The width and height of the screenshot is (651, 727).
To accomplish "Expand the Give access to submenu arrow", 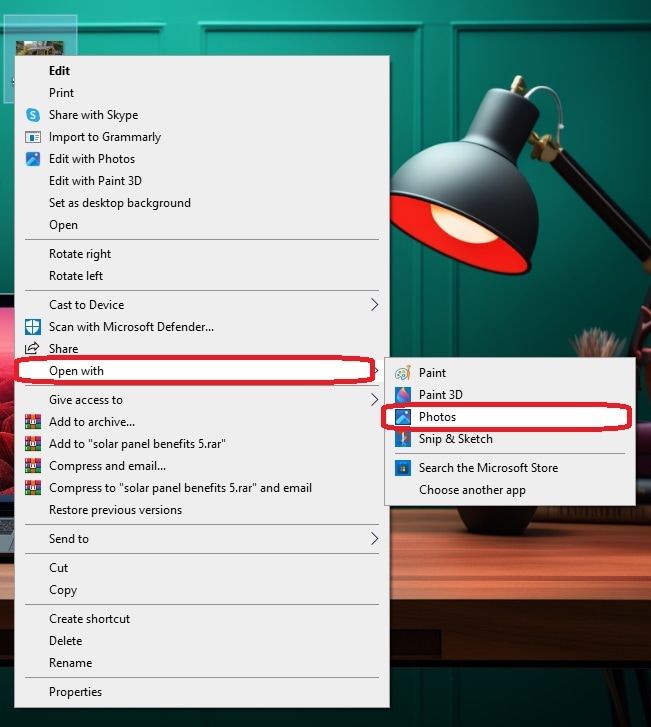I will click(374, 400).
